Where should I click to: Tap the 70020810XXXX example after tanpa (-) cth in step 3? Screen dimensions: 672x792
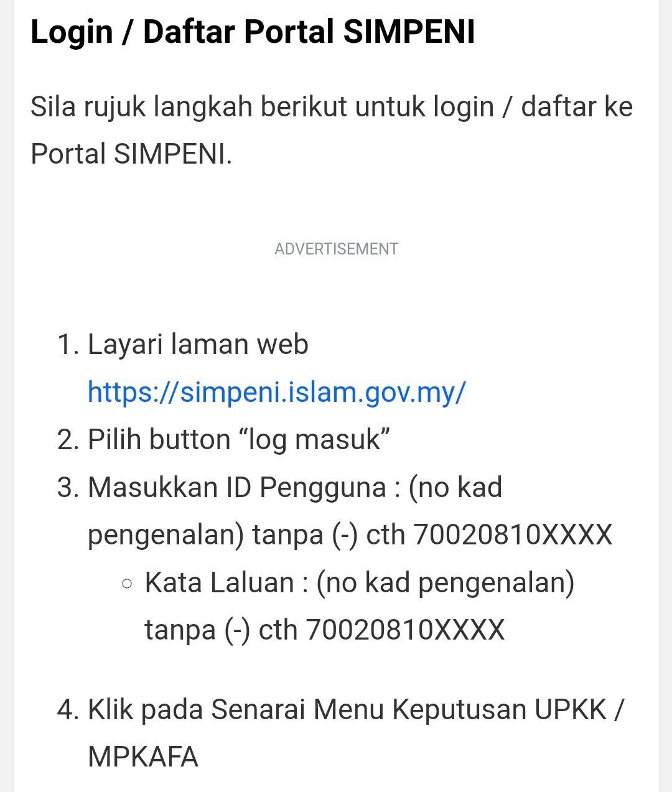[513, 534]
